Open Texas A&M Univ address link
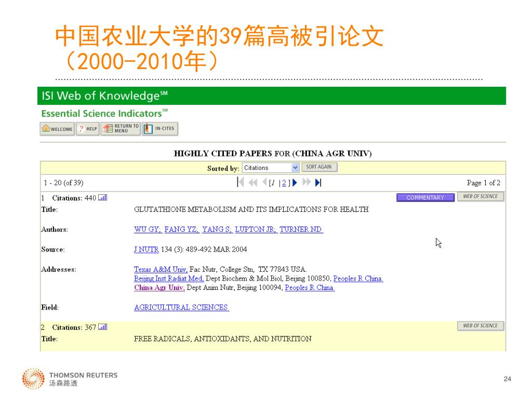The image size is (532, 399). click(x=161, y=270)
